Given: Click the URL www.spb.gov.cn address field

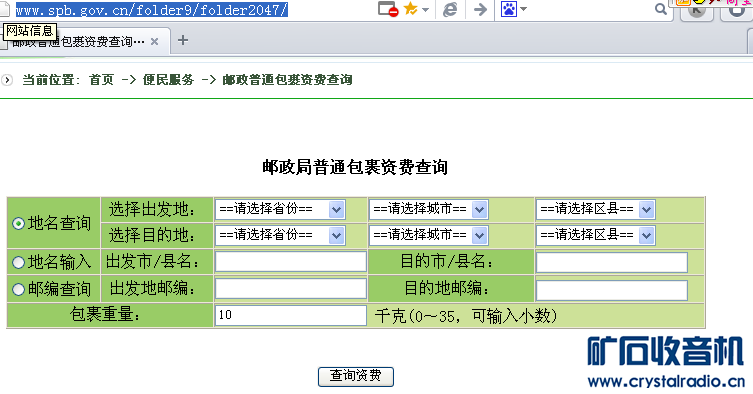Looking at the screenshot, I should pyautogui.click(x=152, y=10).
